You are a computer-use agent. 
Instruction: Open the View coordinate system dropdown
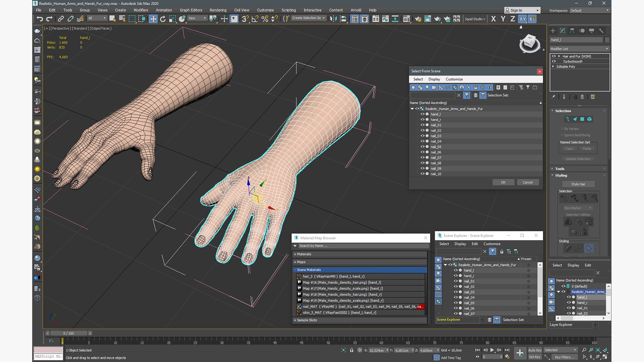tap(197, 18)
